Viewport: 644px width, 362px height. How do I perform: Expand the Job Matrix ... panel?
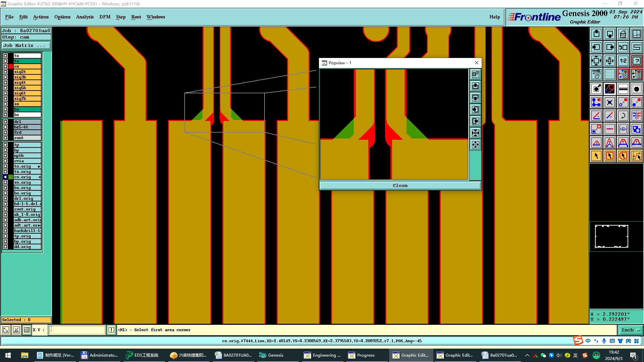(26, 46)
